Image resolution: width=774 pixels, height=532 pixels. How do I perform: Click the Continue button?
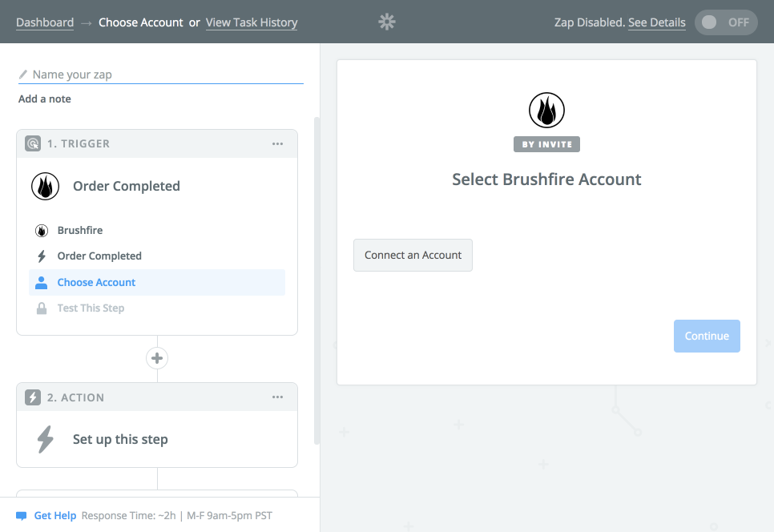pyautogui.click(x=707, y=336)
